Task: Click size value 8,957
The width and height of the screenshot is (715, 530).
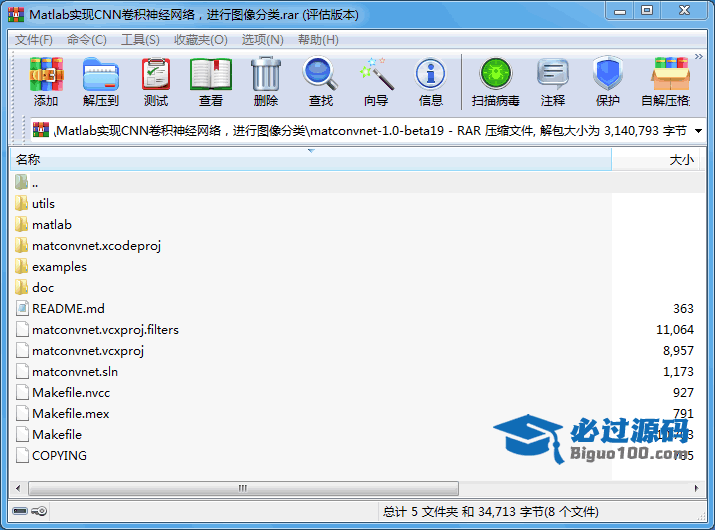Action: [678, 350]
